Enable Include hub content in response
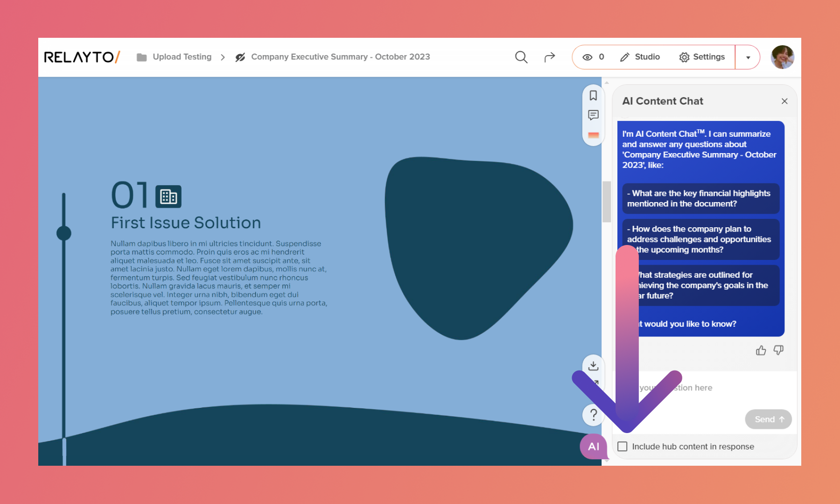 tap(623, 447)
